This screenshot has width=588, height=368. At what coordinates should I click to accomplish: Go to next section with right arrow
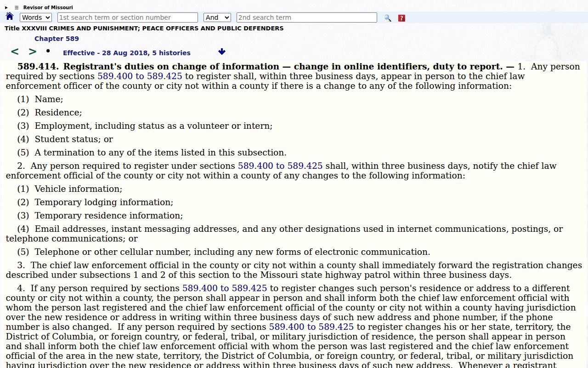[33, 52]
